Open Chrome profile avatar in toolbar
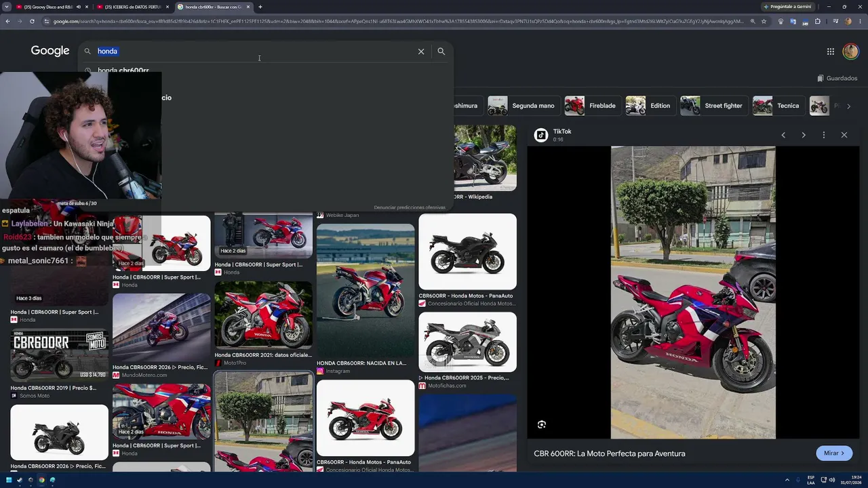This screenshot has height=488, width=868. click(x=848, y=22)
